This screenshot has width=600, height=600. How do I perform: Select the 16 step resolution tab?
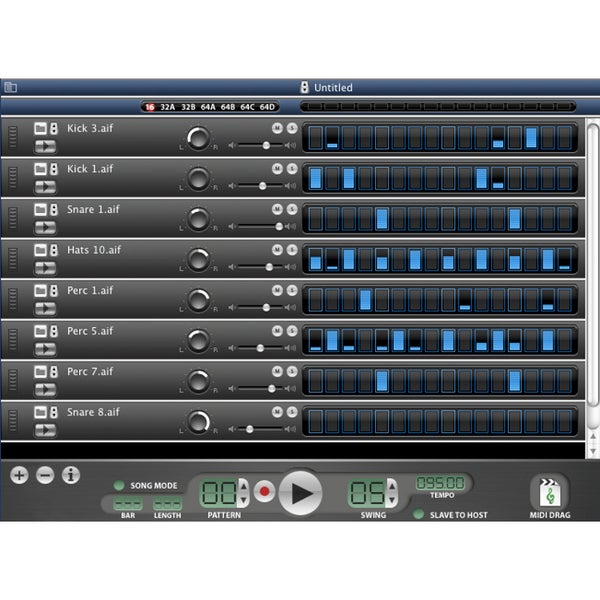[x=150, y=107]
